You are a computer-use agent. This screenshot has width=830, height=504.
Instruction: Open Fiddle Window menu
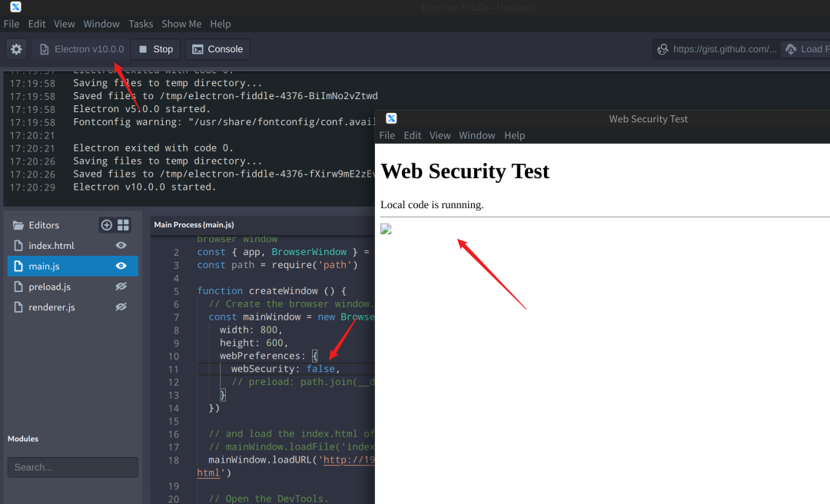click(101, 24)
